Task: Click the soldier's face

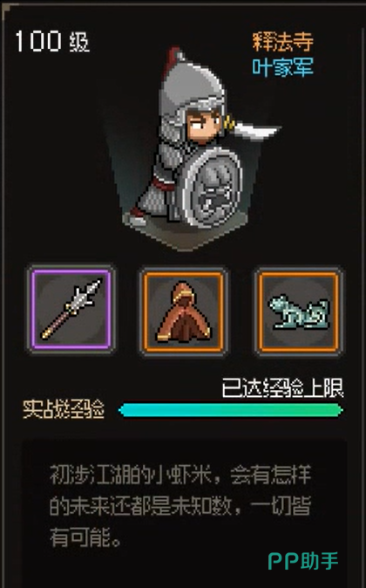Action: pyautogui.click(x=204, y=125)
